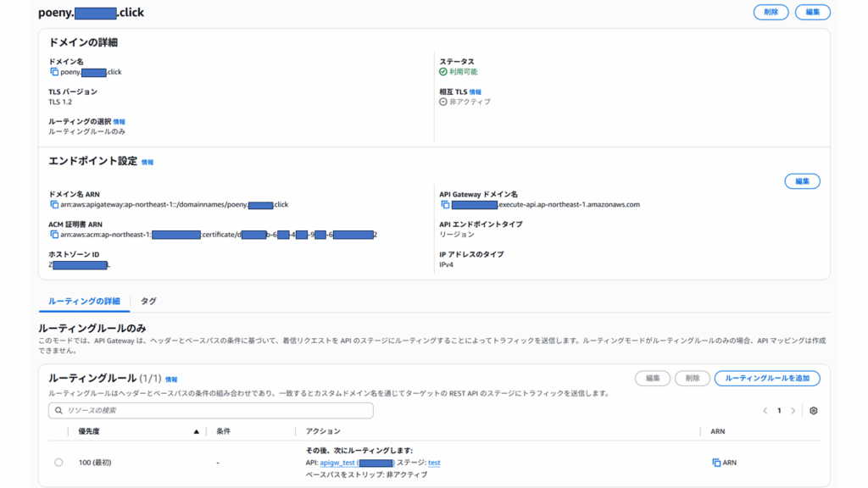Copy the API Gateway ドメイン名 value
Image resolution: width=868 pixels, height=488 pixels.
pyautogui.click(x=445, y=205)
